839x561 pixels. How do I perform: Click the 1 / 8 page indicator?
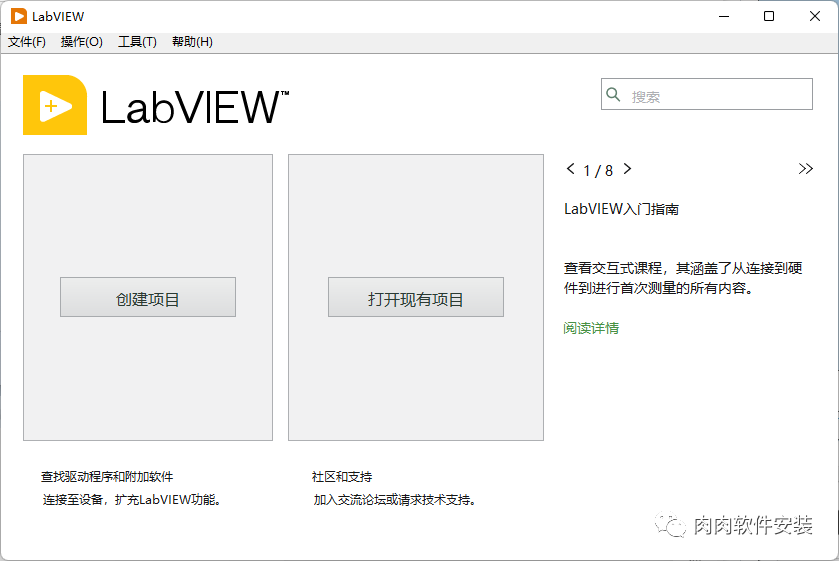coord(598,171)
